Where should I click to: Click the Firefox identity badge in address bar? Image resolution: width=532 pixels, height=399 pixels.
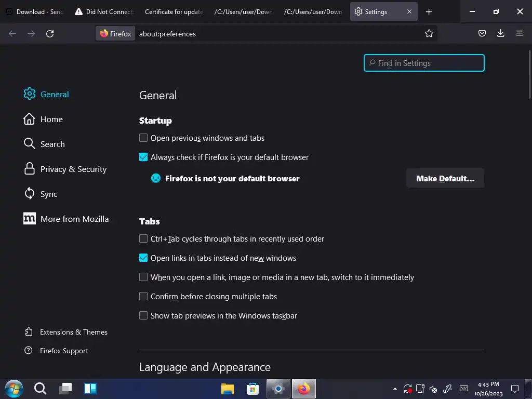115,34
